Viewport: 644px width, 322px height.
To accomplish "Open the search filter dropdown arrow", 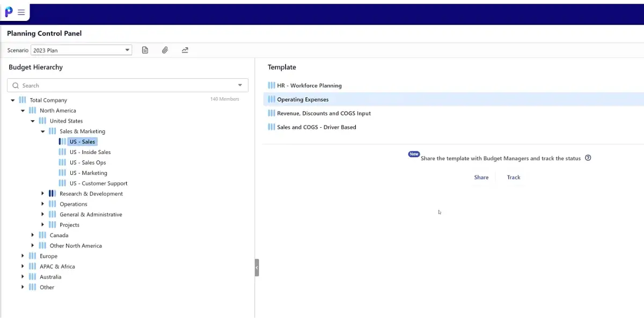I will [x=240, y=85].
